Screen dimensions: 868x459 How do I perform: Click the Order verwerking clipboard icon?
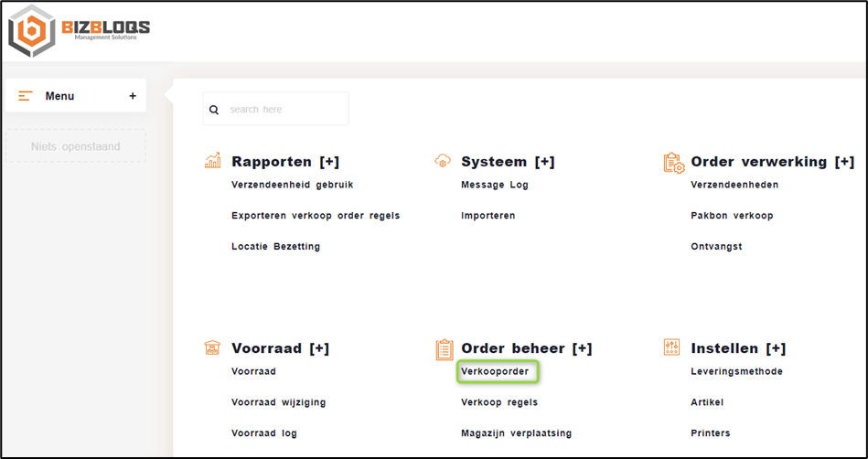(673, 163)
